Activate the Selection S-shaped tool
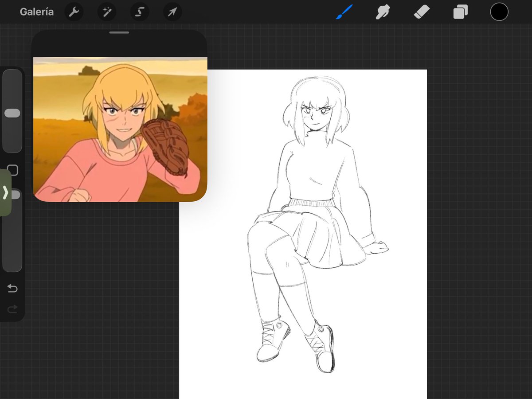The image size is (532, 399). pos(140,12)
